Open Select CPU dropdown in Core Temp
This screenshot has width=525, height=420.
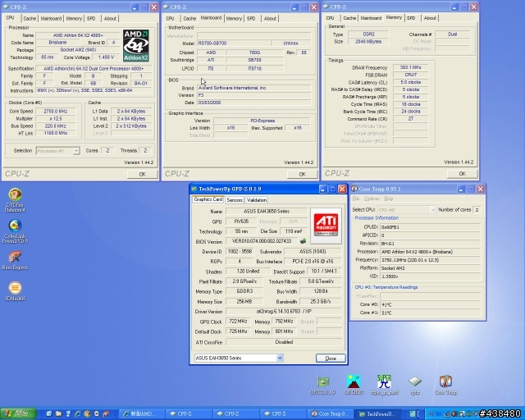(407, 210)
